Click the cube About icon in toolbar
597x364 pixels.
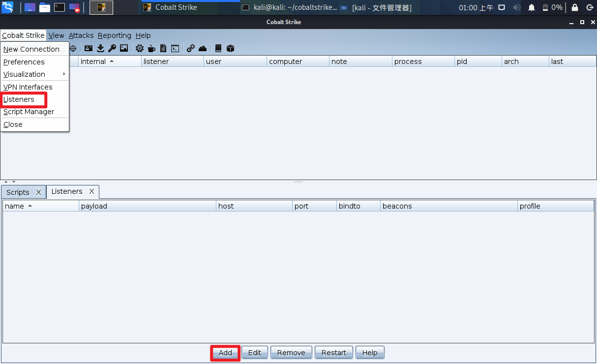[230, 48]
